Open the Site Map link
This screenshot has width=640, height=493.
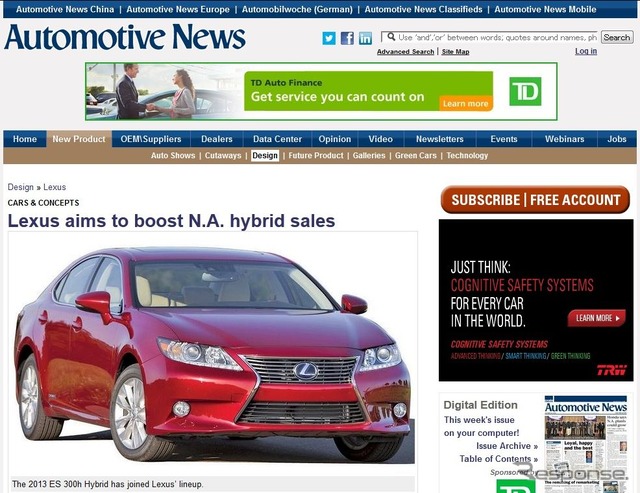tap(456, 51)
